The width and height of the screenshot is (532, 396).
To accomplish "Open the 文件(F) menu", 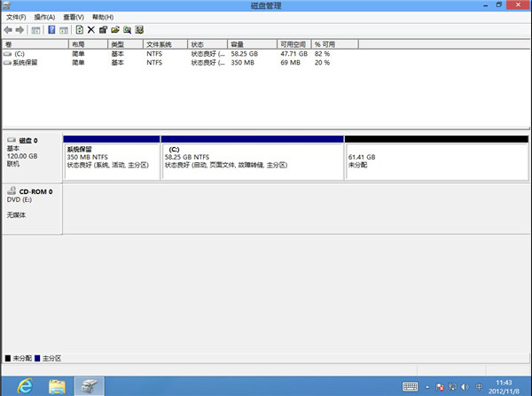I will pos(17,17).
